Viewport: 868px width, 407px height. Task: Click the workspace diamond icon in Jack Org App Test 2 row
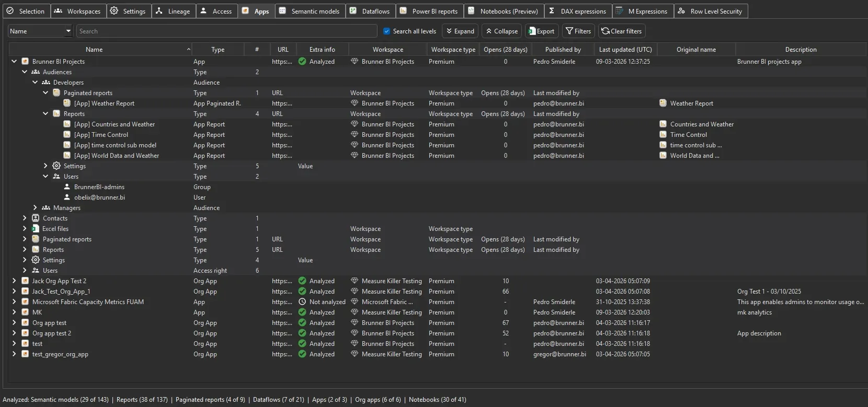(355, 281)
